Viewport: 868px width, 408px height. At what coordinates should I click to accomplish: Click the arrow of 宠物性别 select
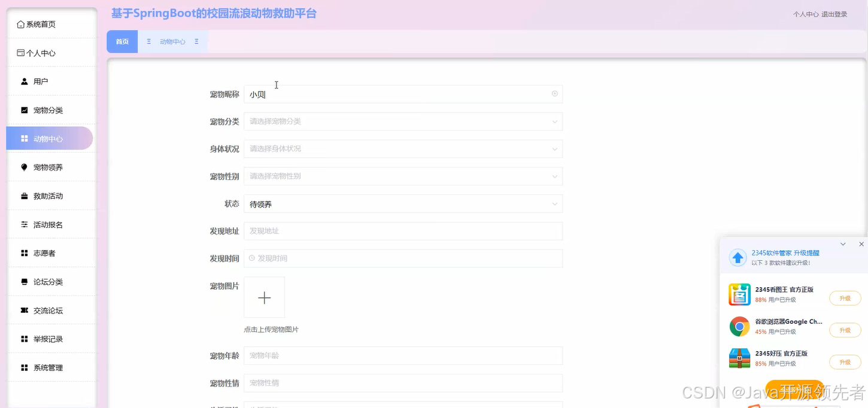554,176
